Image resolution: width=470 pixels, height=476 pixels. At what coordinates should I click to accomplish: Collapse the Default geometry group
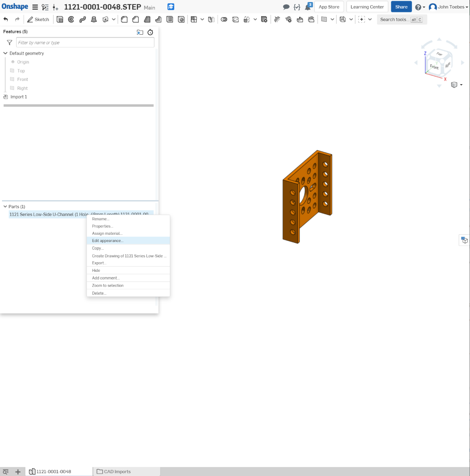click(5, 53)
